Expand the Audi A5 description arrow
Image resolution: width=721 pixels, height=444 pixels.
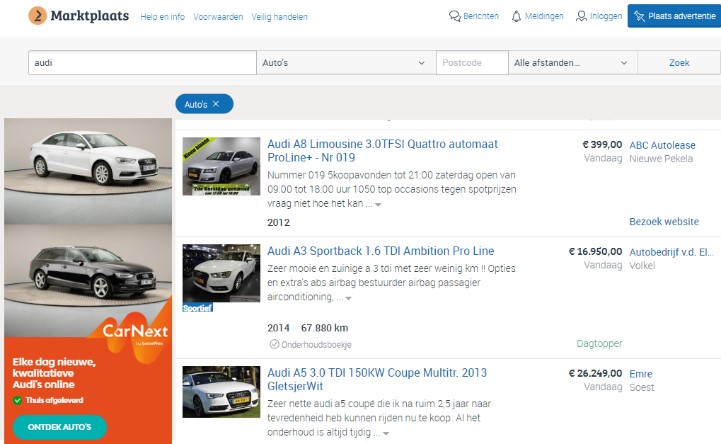coord(386,433)
